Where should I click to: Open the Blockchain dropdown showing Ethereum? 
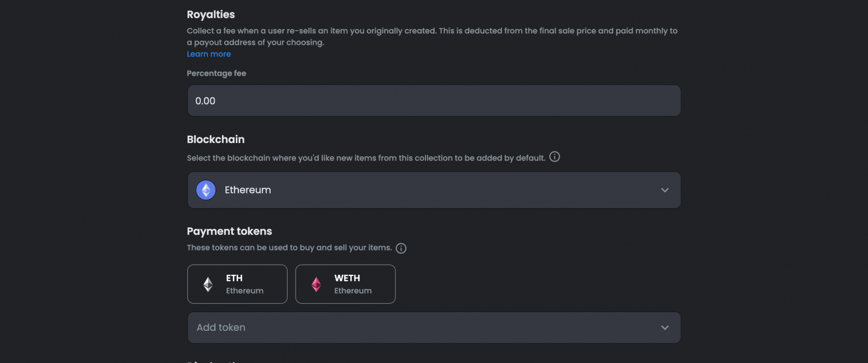[x=434, y=190]
